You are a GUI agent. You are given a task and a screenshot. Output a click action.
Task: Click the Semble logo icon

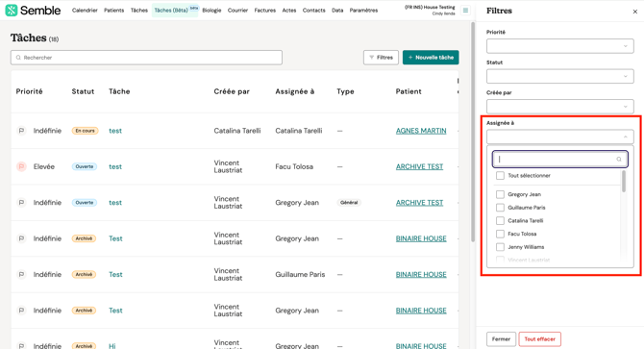(x=12, y=11)
